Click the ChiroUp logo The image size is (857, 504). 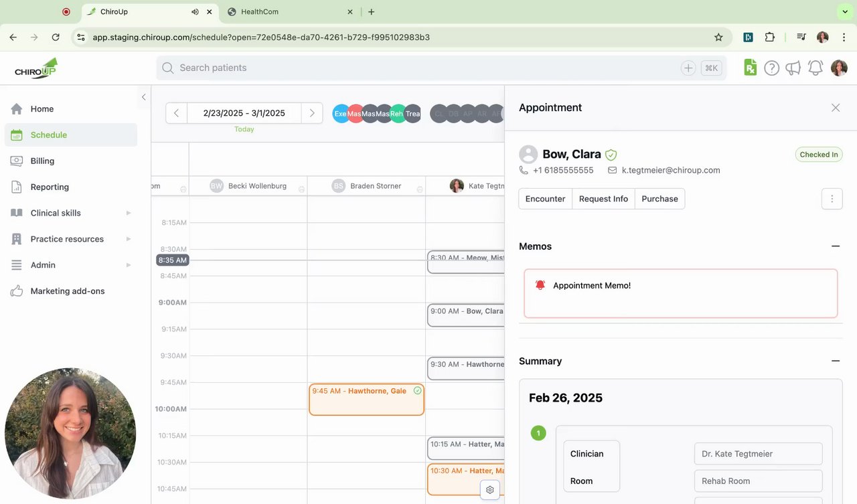coord(36,68)
